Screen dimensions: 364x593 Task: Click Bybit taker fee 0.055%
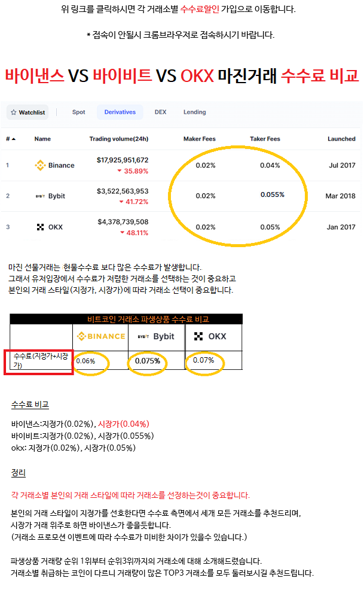coord(272,194)
